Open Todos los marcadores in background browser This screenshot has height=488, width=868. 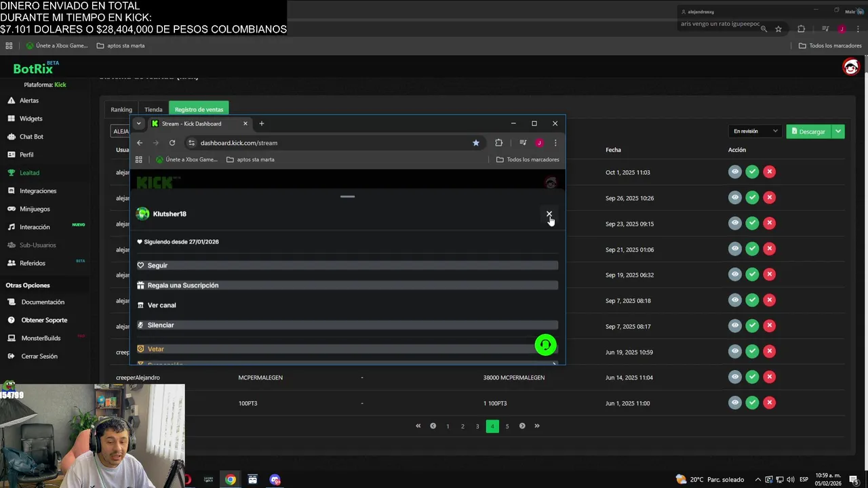click(830, 45)
